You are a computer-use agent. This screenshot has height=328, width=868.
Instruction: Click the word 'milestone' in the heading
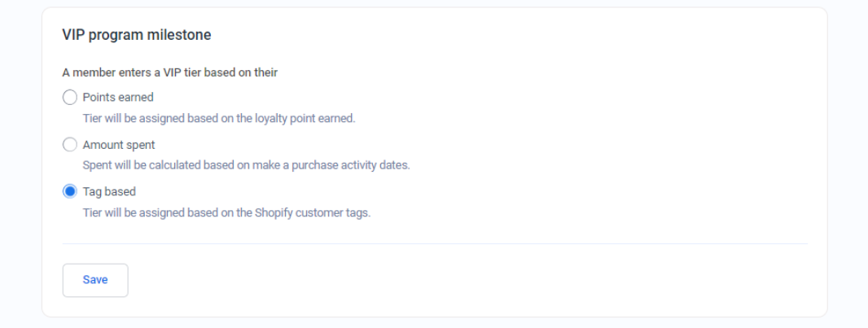tap(183, 35)
